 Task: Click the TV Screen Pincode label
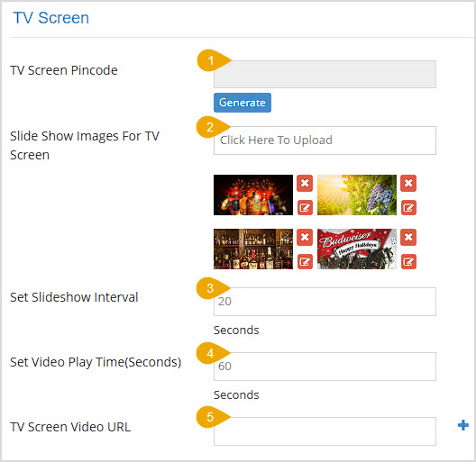(x=64, y=70)
